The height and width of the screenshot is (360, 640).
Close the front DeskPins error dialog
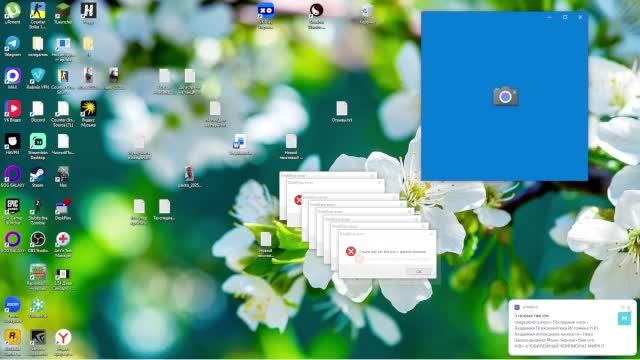431,234
